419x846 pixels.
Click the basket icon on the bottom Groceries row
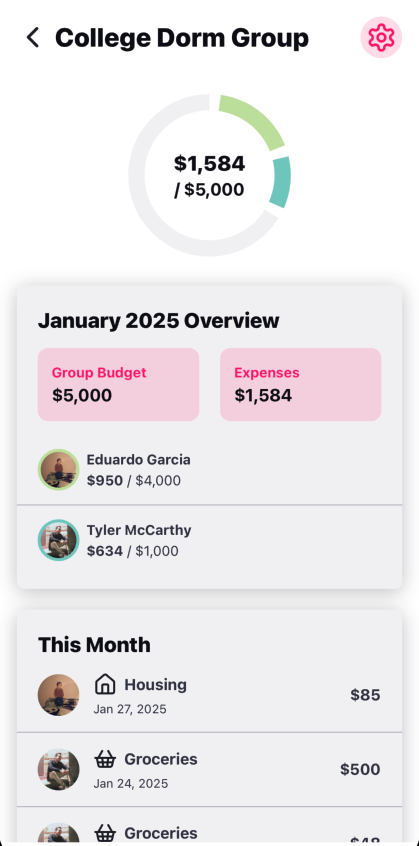105,833
